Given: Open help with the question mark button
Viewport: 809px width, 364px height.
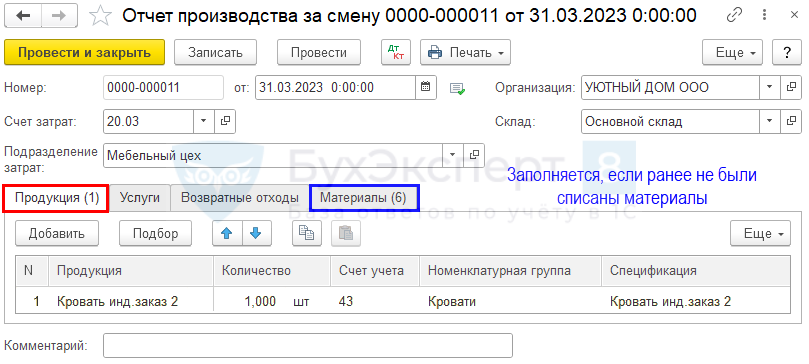Looking at the screenshot, I should pos(786,52).
